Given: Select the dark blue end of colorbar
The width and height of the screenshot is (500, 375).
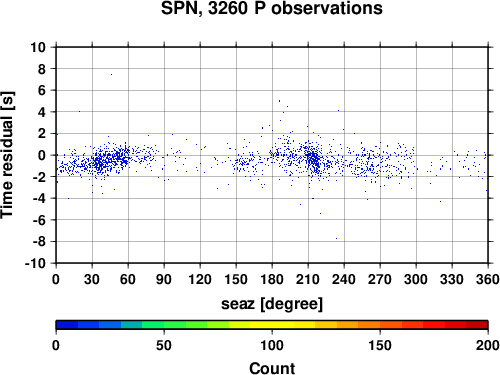Looking at the screenshot, I should [67, 325].
